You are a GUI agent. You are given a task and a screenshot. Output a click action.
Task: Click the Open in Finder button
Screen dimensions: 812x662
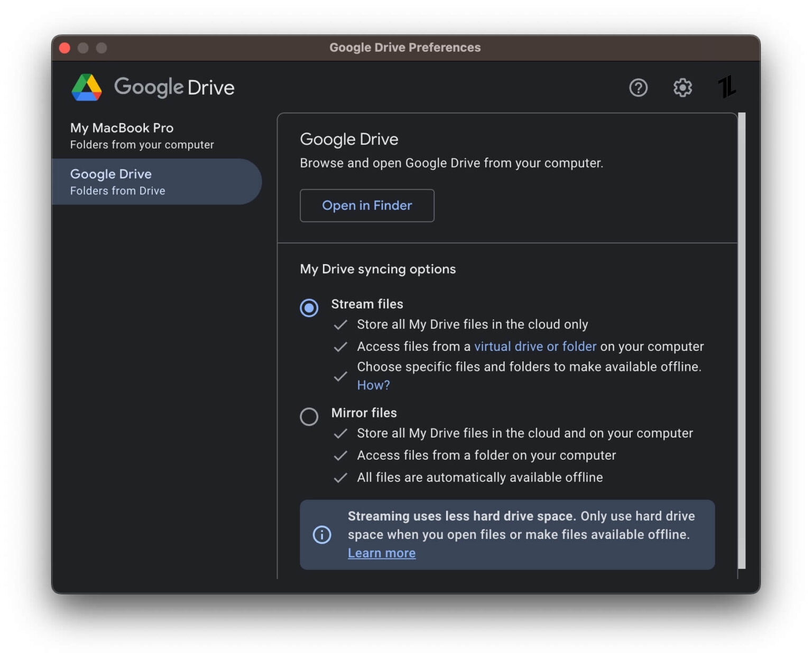pyautogui.click(x=367, y=206)
